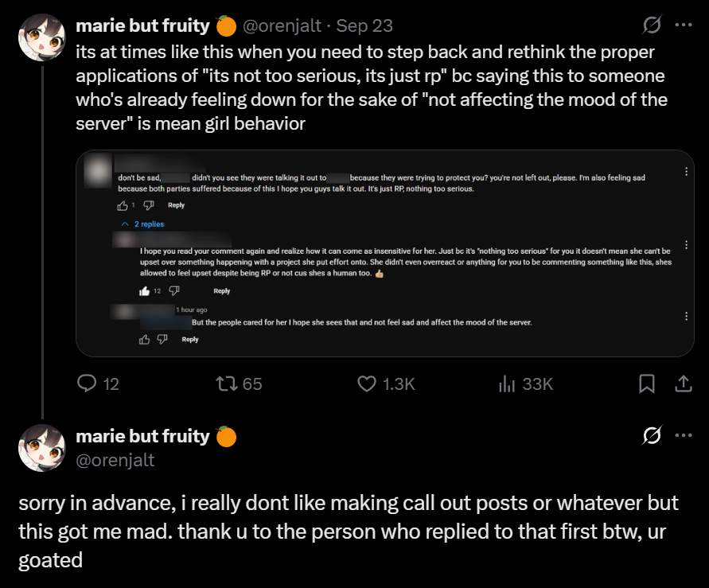Dislike the first comment in embedded image
The height and width of the screenshot is (588, 709).
click(x=148, y=205)
